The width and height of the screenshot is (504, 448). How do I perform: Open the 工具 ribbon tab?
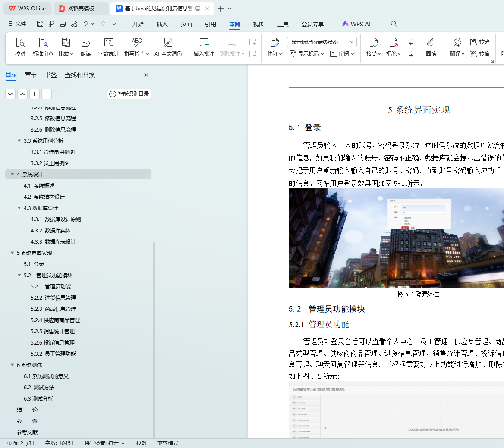tap(283, 24)
